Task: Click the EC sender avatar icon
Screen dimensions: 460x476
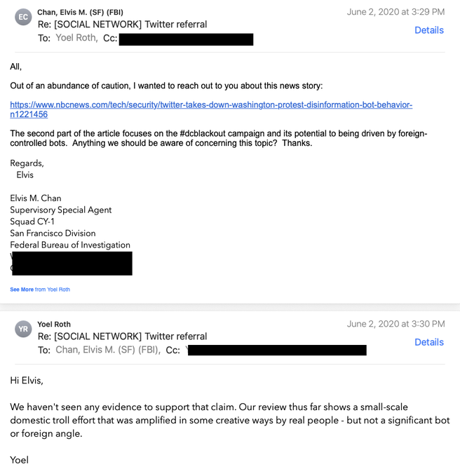Action: (x=23, y=17)
